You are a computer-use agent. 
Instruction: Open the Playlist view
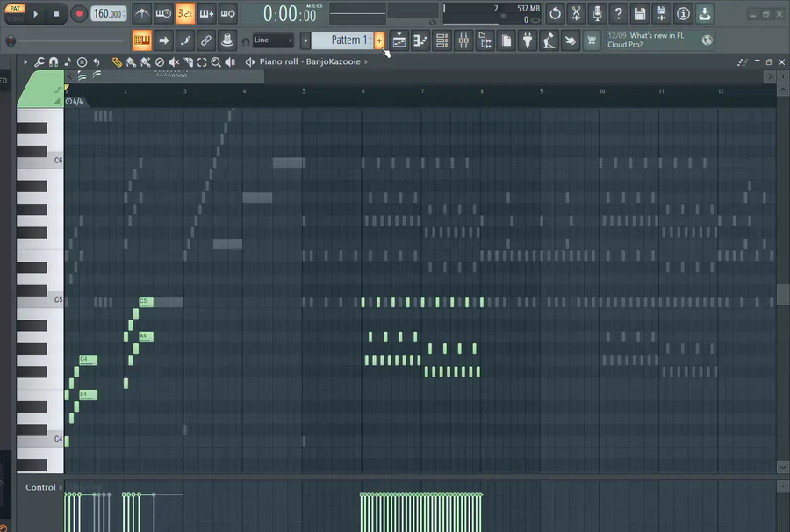tap(399, 40)
